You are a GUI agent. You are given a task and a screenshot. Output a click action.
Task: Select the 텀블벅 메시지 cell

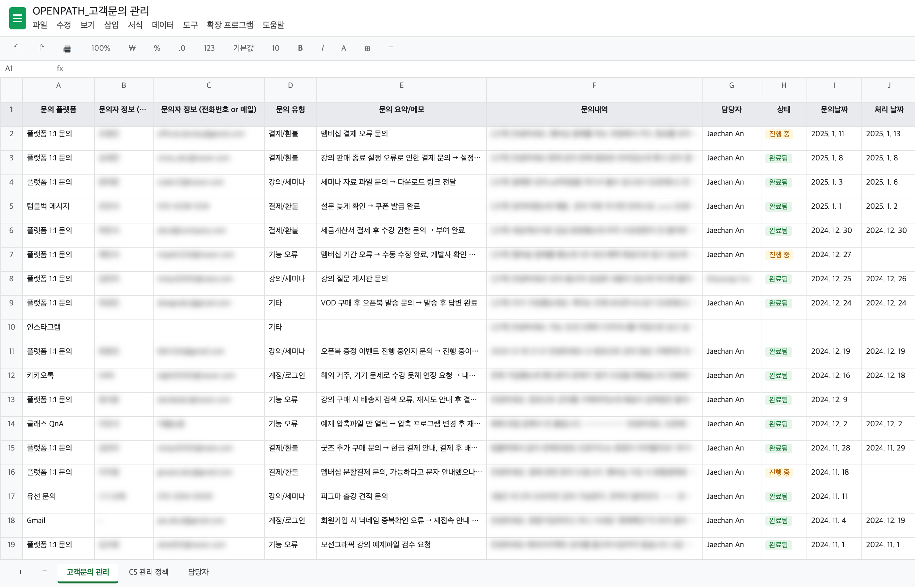click(x=58, y=211)
